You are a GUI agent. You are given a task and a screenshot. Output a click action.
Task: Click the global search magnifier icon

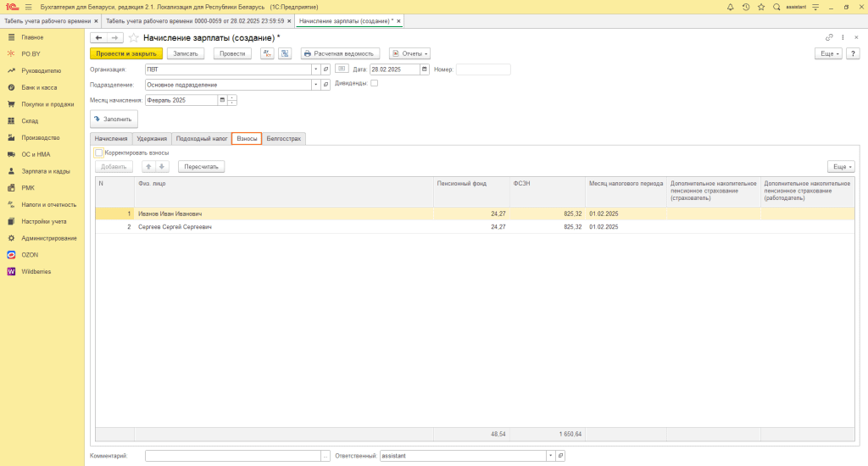776,7
